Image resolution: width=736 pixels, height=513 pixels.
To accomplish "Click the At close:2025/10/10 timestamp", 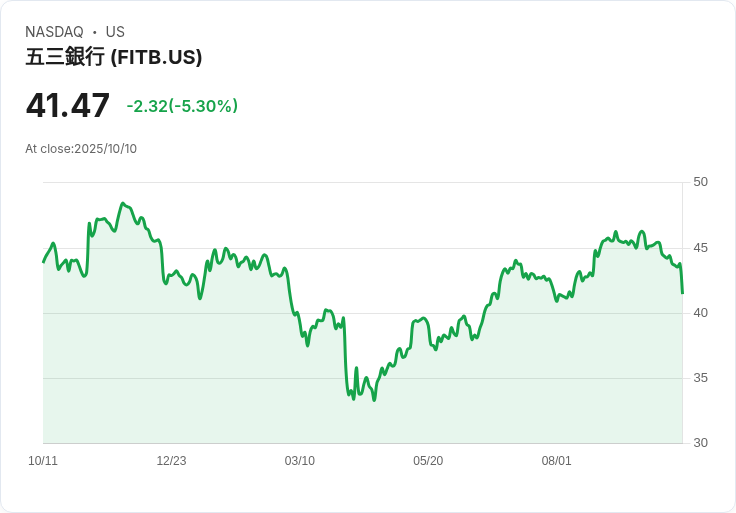I will (81, 149).
